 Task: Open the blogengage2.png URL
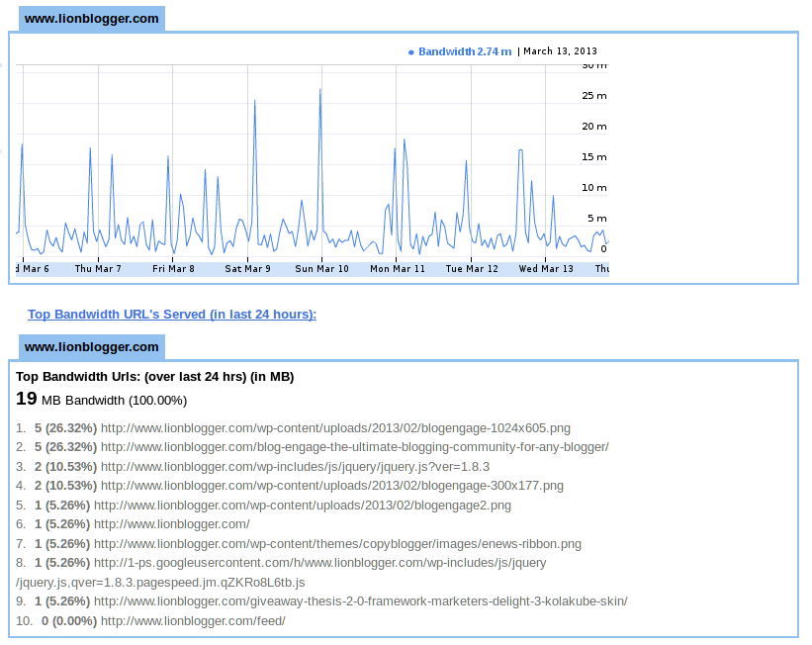pos(302,506)
